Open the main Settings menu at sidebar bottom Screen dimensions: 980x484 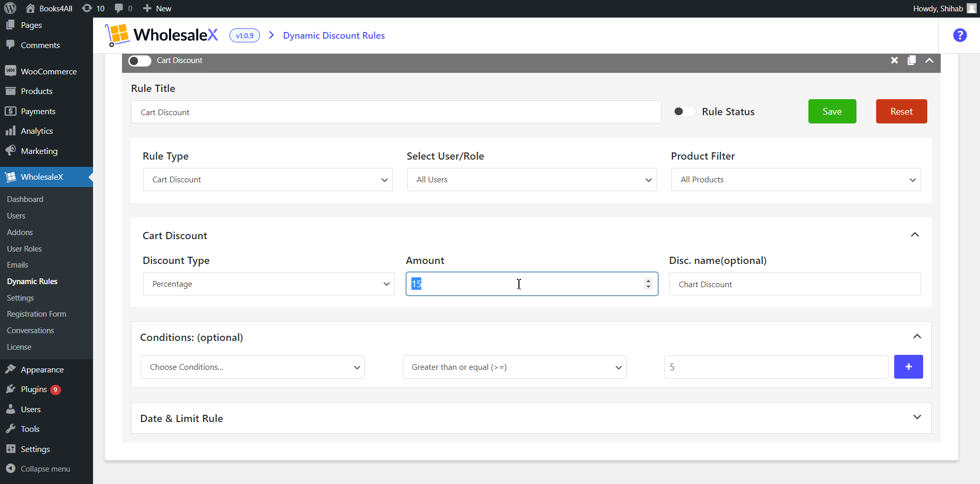(x=47, y=449)
